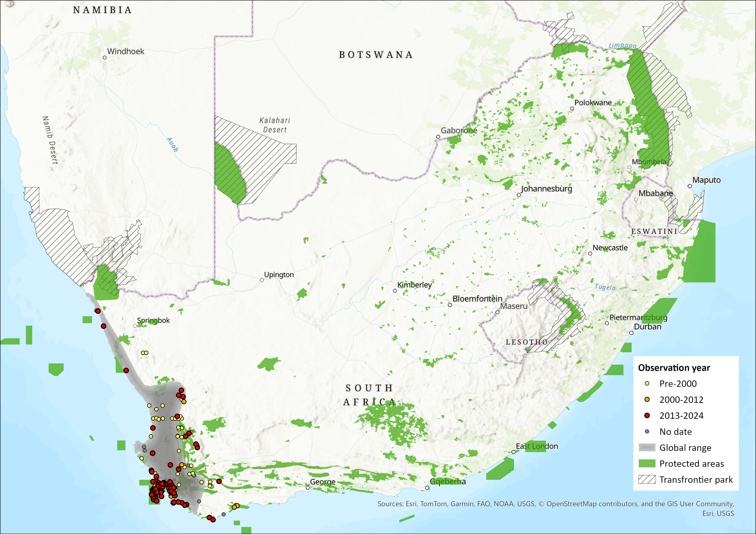The height and width of the screenshot is (534, 756).
Task: Click the Springbok city marker circle
Action: (135, 326)
